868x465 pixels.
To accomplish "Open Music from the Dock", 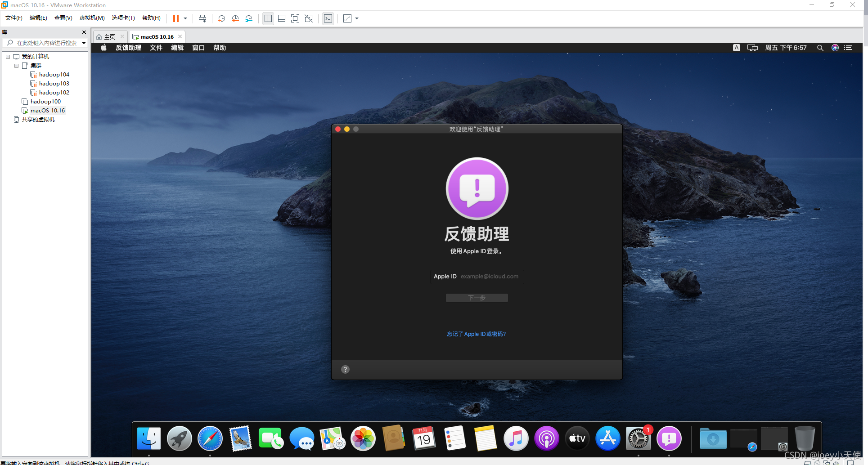I will [x=516, y=438].
